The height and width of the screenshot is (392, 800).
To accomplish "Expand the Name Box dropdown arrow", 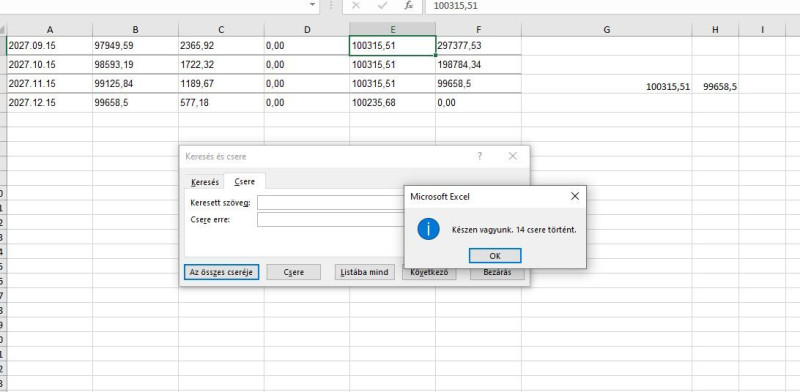I will [x=313, y=5].
